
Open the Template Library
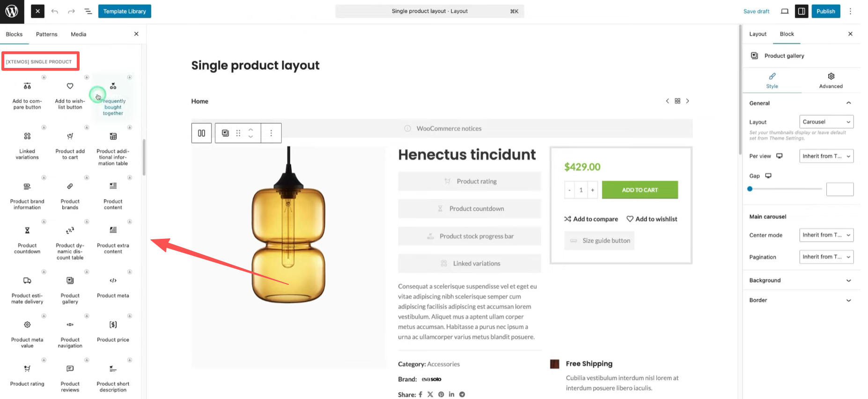click(125, 11)
